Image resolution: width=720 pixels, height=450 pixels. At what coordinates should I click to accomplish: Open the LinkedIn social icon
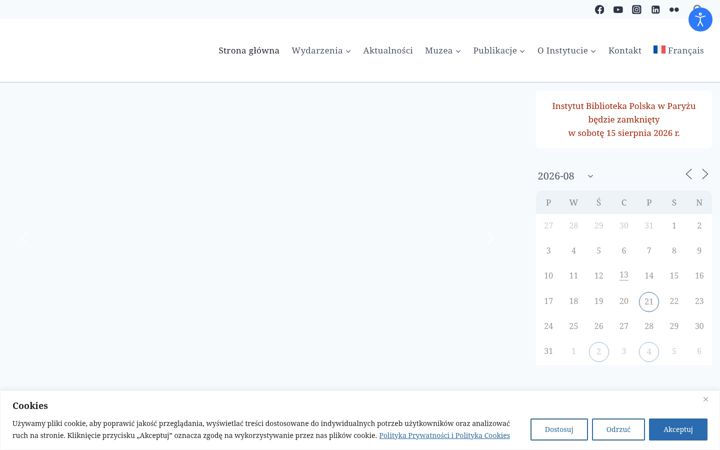tap(655, 10)
